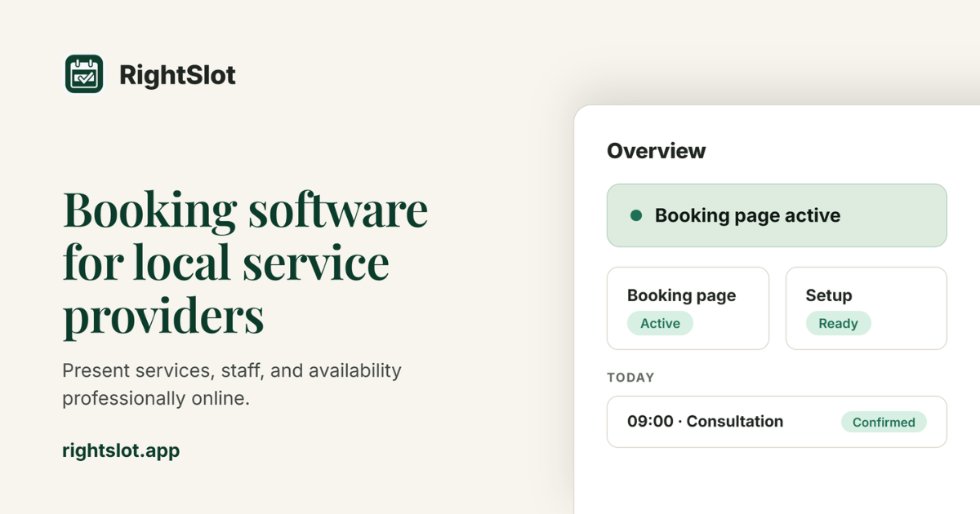
Task: Select the "Booking page active" status banner
Action: pos(777,215)
